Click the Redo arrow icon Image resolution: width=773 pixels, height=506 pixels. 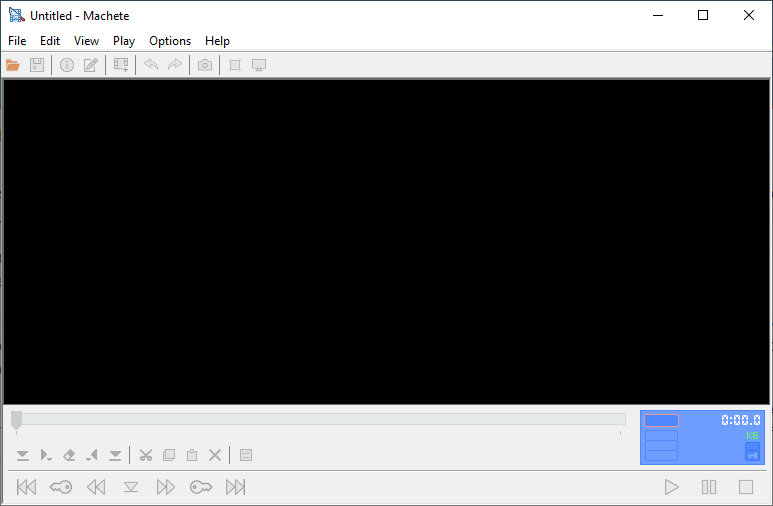pos(175,65)
